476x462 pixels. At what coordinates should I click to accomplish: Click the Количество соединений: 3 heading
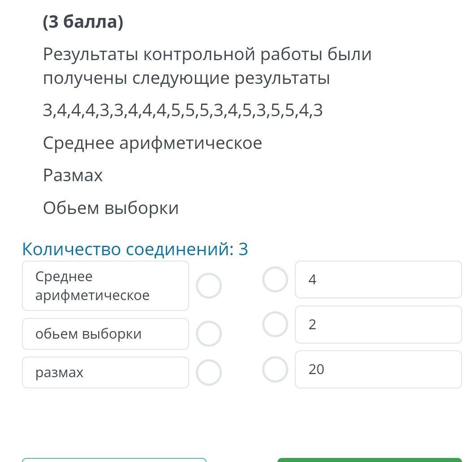pyautogui.click(x=135, y=249)
